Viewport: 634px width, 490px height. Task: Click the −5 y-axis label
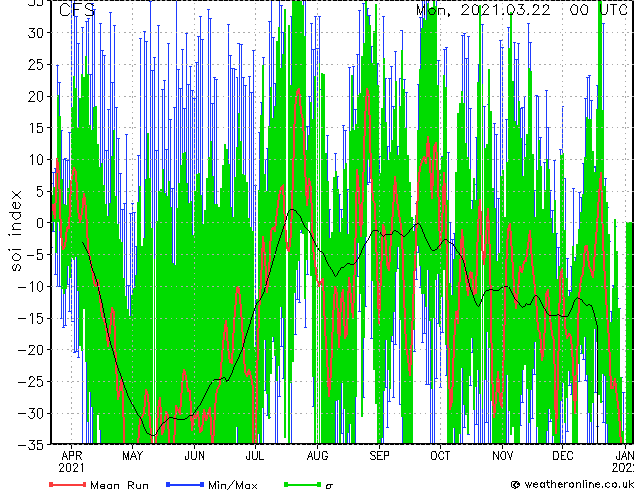(x=35, y=254)
